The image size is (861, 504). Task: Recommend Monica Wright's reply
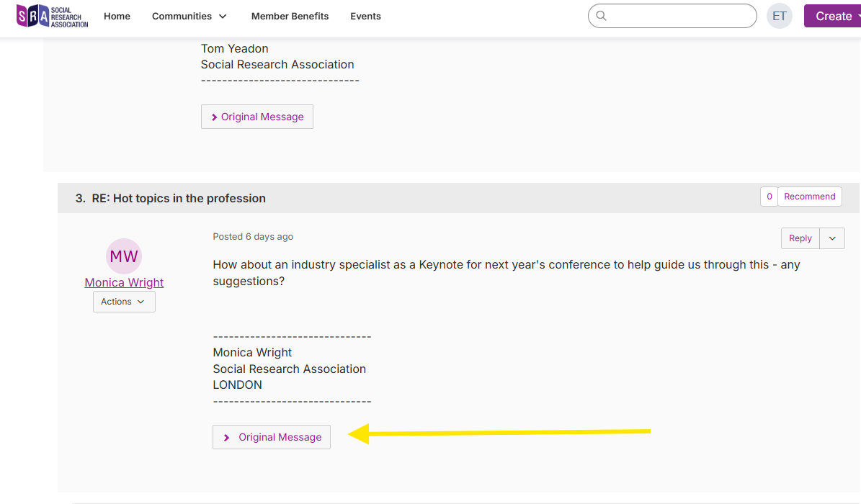(x=809, y=197)
